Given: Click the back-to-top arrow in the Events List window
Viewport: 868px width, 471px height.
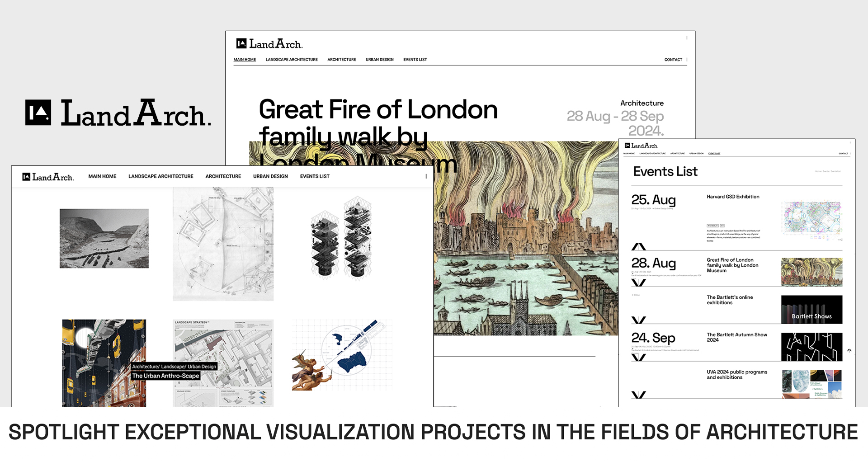Looking at the screenshot, I should (x=849, y=350).
